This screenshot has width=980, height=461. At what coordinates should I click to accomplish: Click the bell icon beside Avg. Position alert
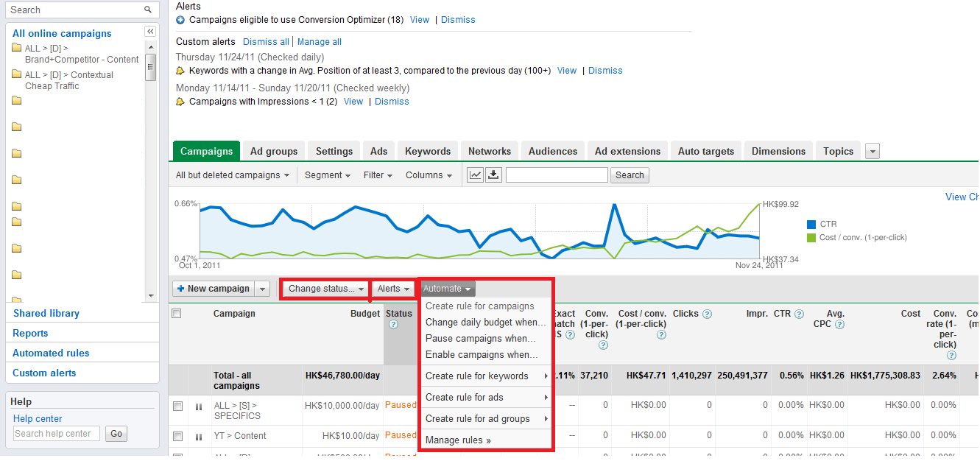click(x=180, y=71)
